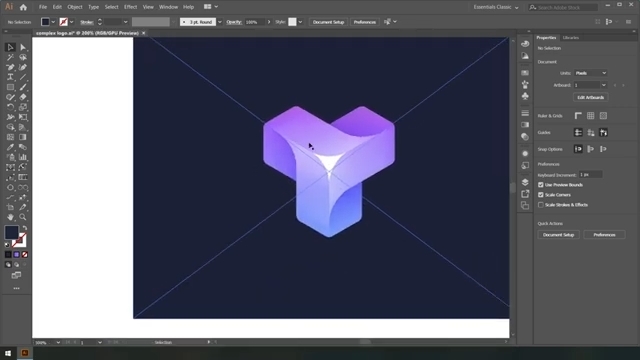Activate the Zoom tool
The image size is (640, 360).
tap(23, 217)
